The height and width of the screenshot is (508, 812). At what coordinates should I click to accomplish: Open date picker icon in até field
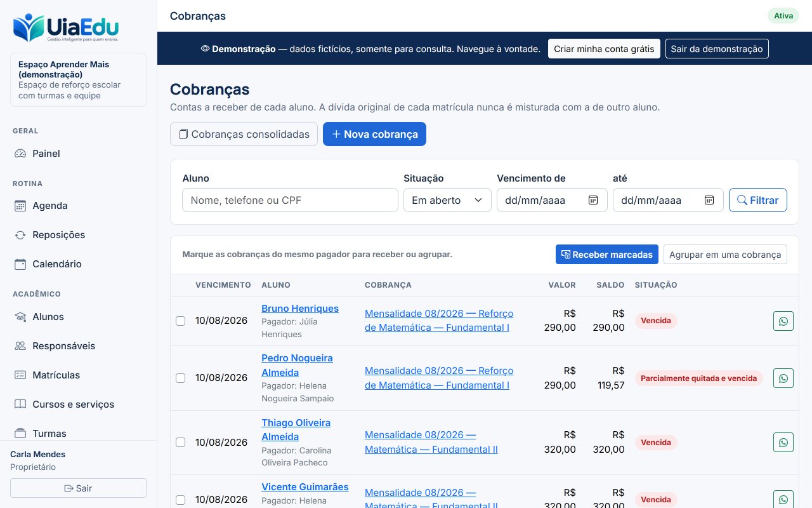(709, 200)
